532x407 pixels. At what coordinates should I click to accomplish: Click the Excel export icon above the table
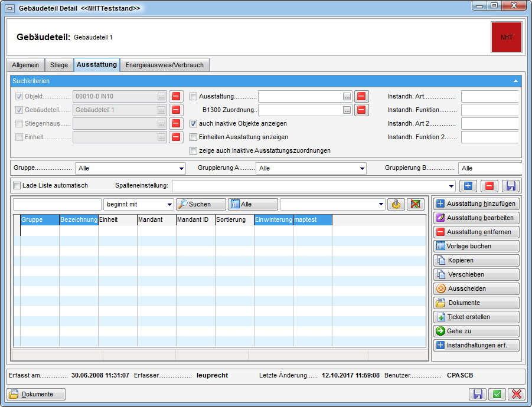tap(416, 204)
